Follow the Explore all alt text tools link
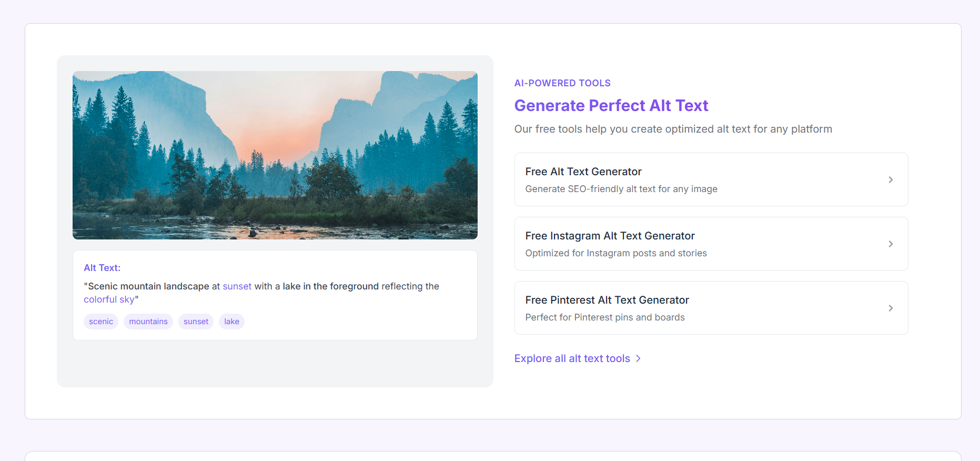This screenshot has height=461, width=980. (572, 358)
